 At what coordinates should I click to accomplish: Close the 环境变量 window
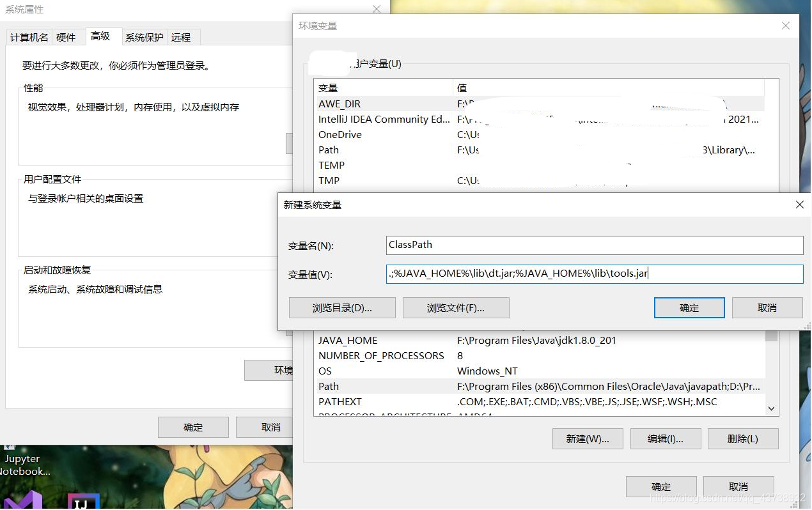click(x=786, y=26)
